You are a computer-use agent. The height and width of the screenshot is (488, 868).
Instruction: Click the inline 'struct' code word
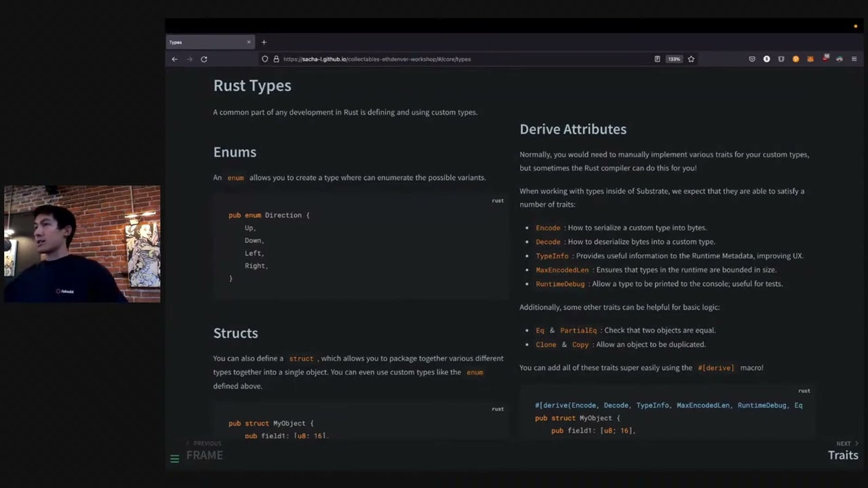(x=301, y=359)
